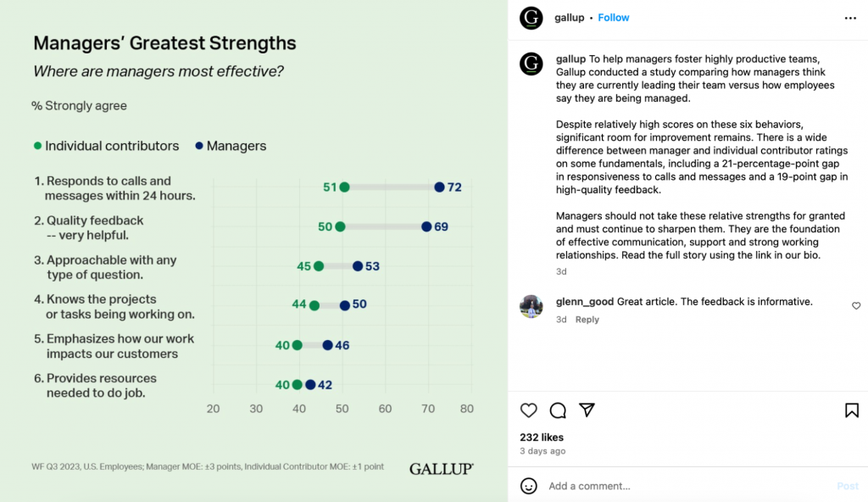Screen dimensions: 868x502
Task: Bookmark the post with the save icon
Action: [851, 410]
